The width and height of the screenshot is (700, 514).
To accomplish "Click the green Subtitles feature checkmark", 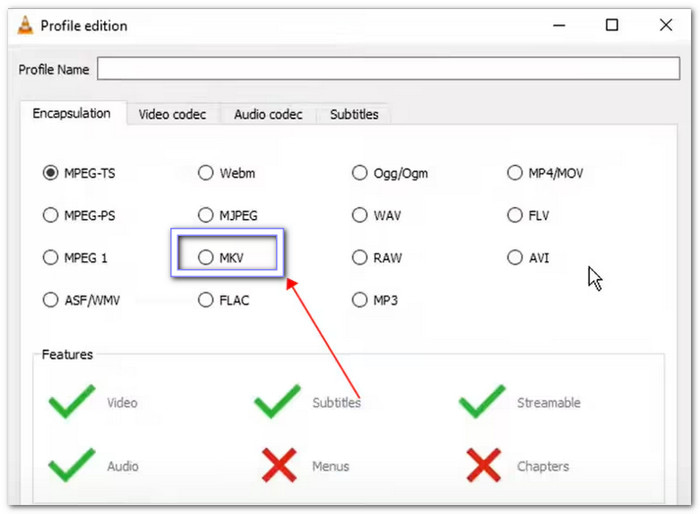I will coord(277,402).
